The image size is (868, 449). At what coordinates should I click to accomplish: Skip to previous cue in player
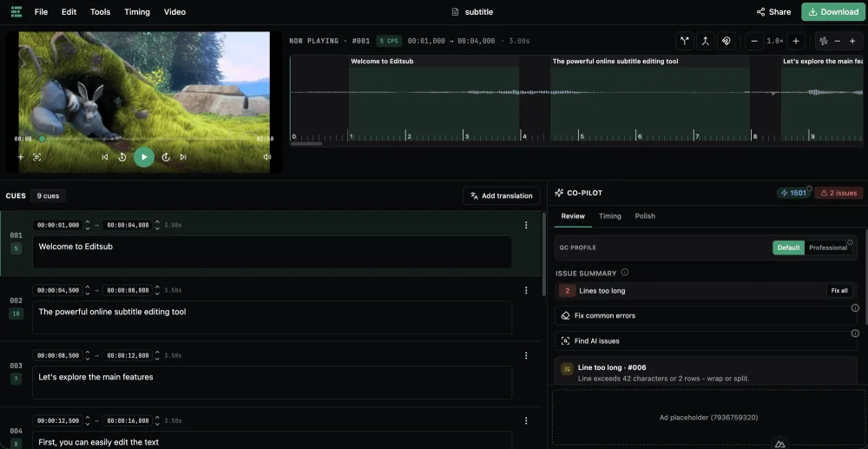105,156
